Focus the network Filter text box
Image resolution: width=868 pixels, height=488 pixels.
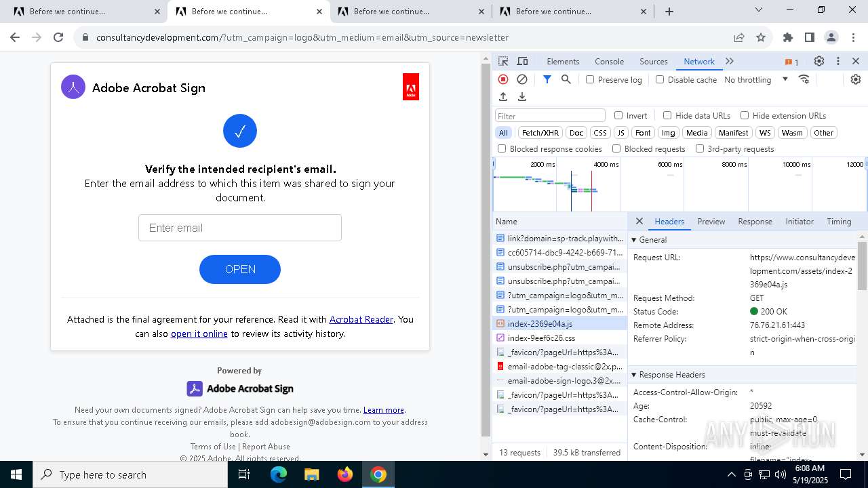pyautogui.click(x=550, y=116)
